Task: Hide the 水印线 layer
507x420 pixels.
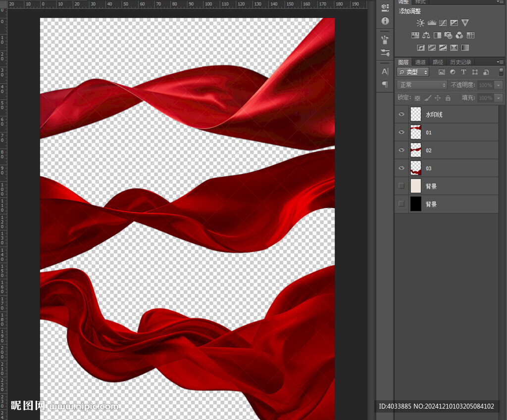Action: click(x=402, y=114)
